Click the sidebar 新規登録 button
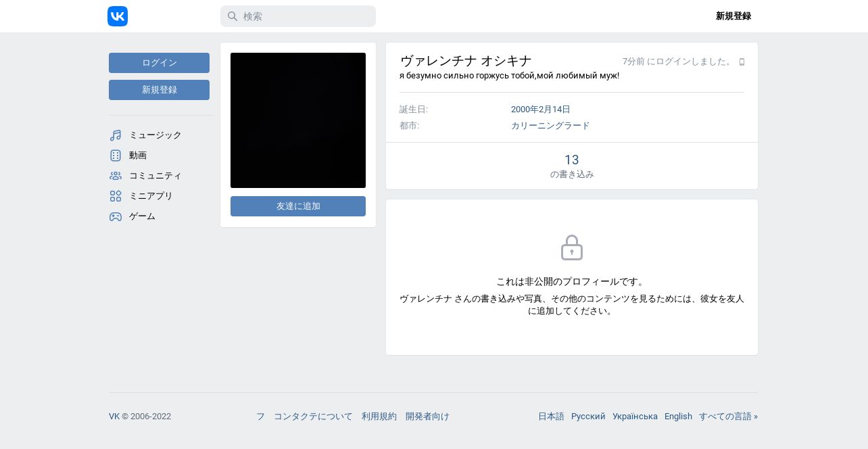 [x=159, y=90]
